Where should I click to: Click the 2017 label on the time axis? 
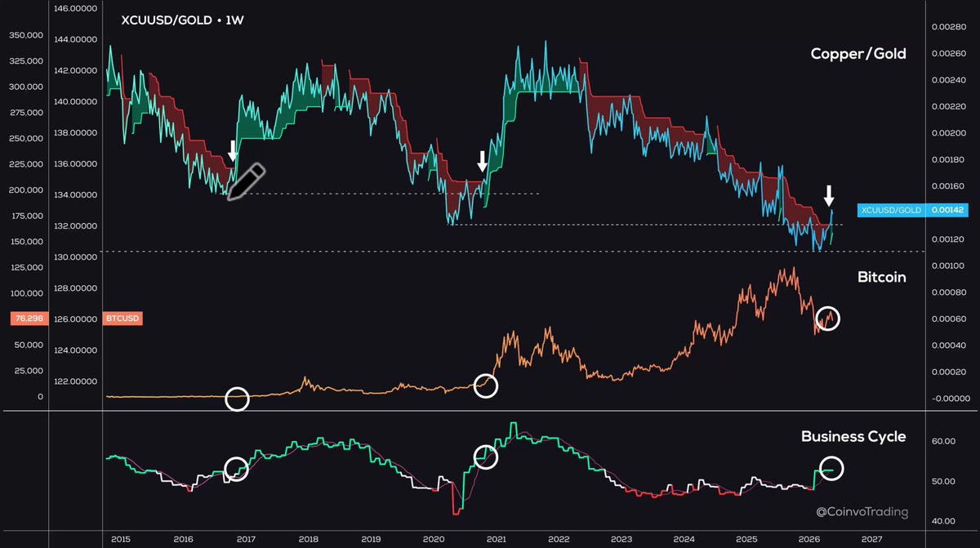246,539
